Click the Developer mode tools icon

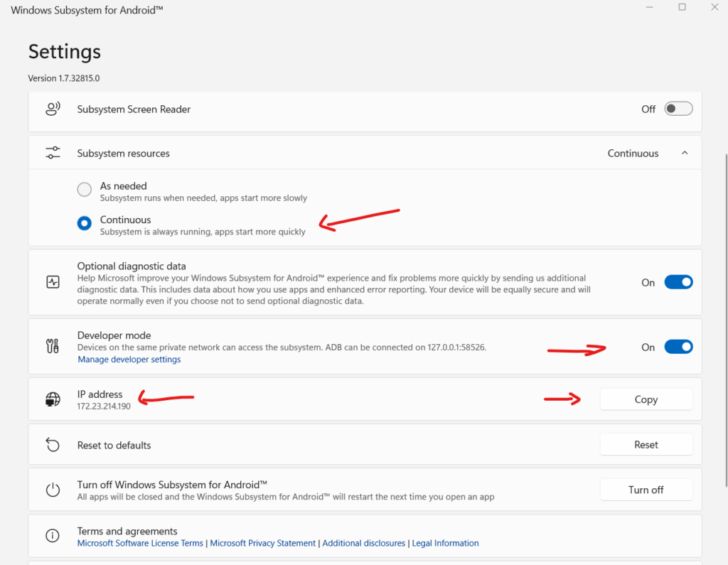tap(53, 346)
